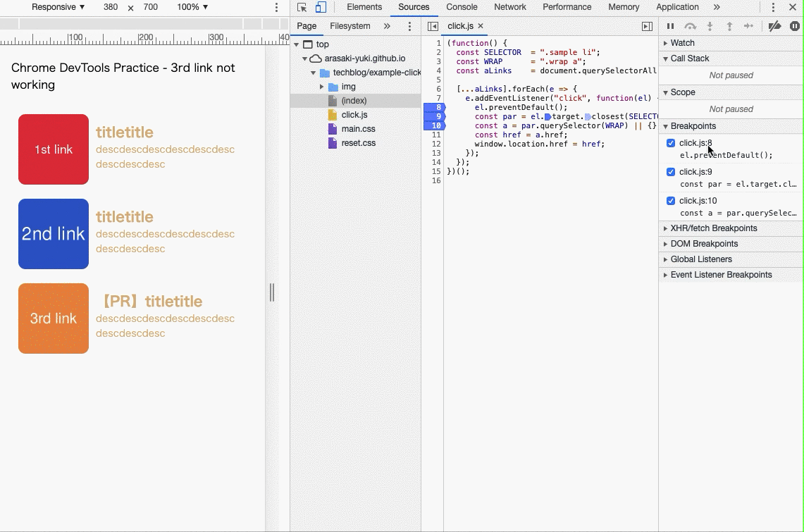Switch to the Console tab
This screenshot has height=532, width=804.
tap(462, 7)
